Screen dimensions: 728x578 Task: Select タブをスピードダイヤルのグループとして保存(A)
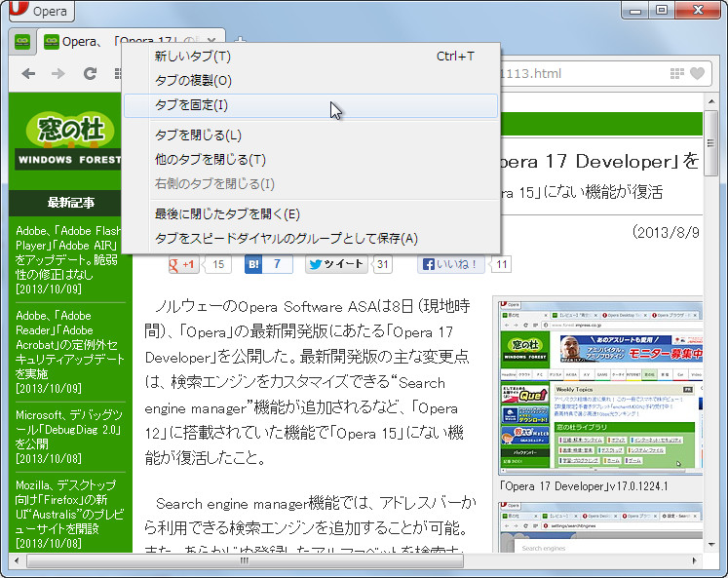pos(311,239)
